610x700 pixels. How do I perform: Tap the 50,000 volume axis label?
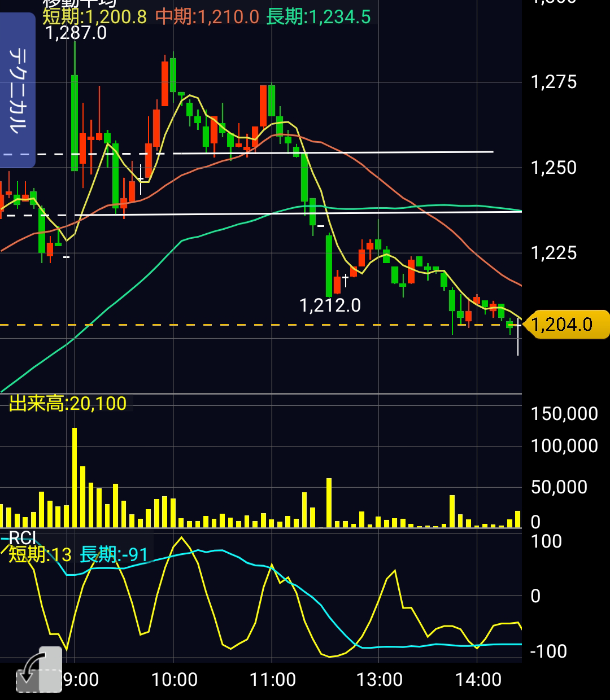559,487
